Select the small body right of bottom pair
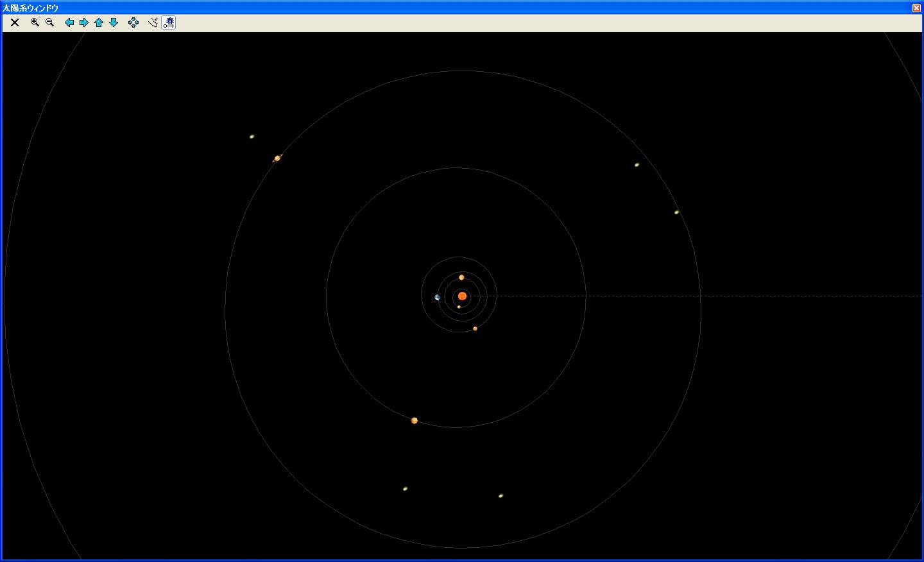The height and width of the screenshot is (562, 924). (x=501, y=495)
